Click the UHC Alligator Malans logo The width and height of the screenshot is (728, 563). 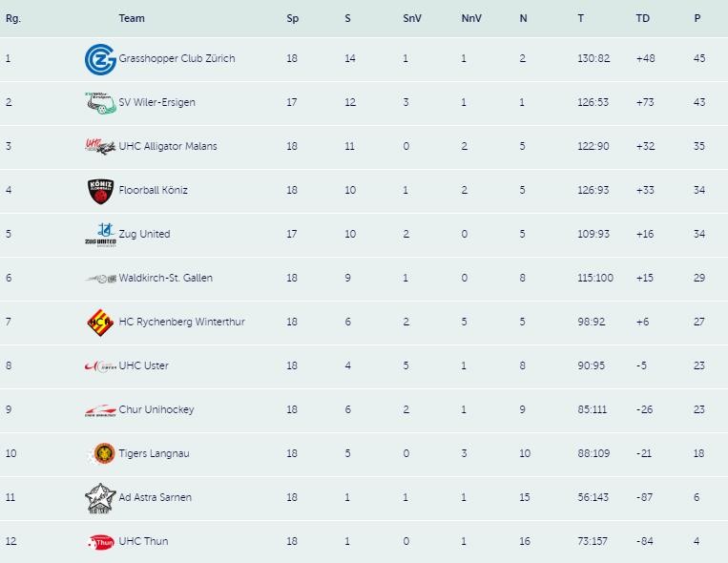(x=99, y=147)
